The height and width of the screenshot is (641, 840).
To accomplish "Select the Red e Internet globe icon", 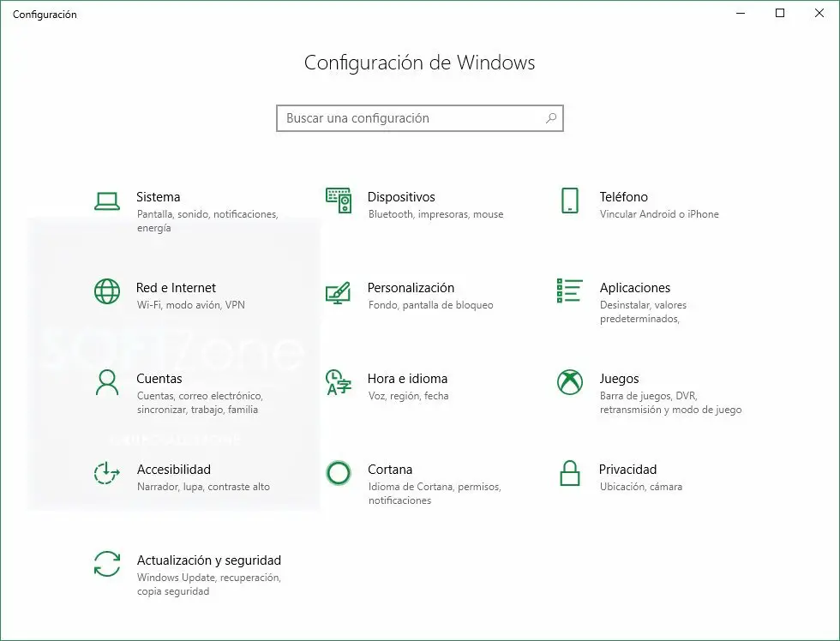I will 107,291.
